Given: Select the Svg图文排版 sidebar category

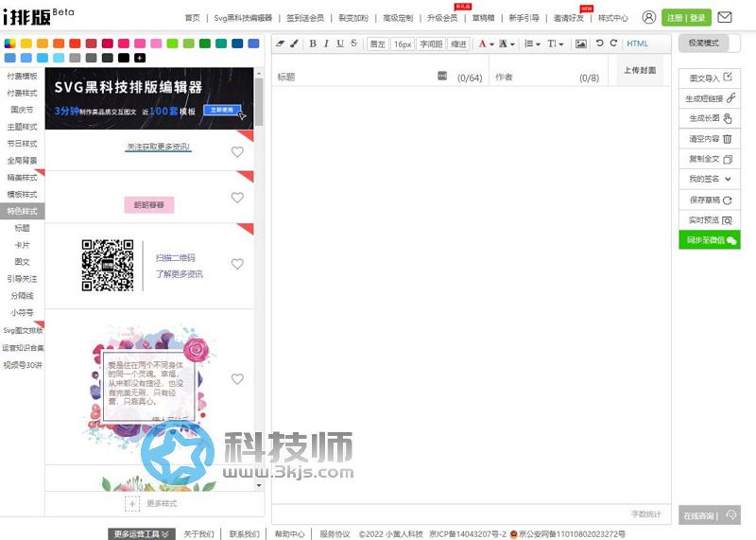Looking at the screenshot, I should (22, 331).
